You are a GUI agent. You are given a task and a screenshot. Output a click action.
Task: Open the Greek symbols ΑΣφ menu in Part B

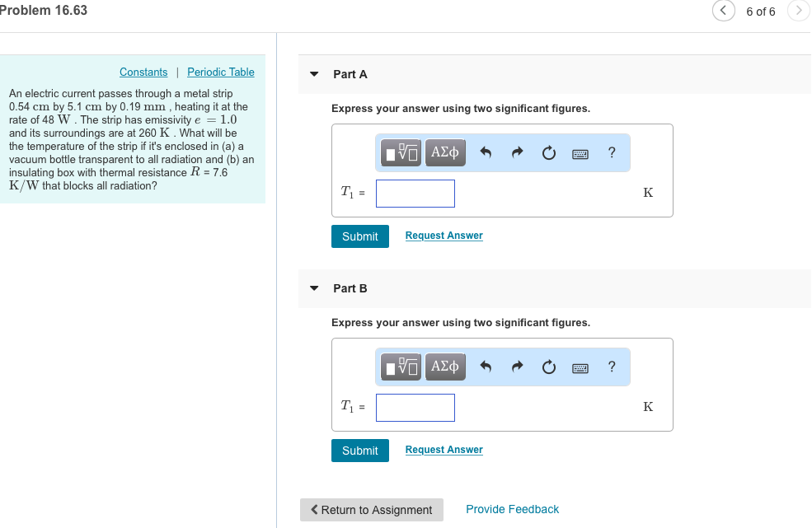click(444, 367)
